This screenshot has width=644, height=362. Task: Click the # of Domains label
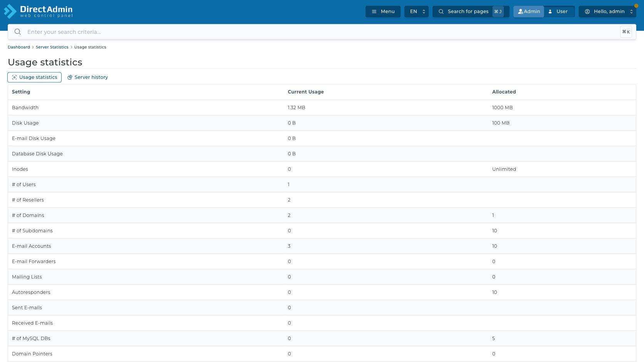coord(28,215)
